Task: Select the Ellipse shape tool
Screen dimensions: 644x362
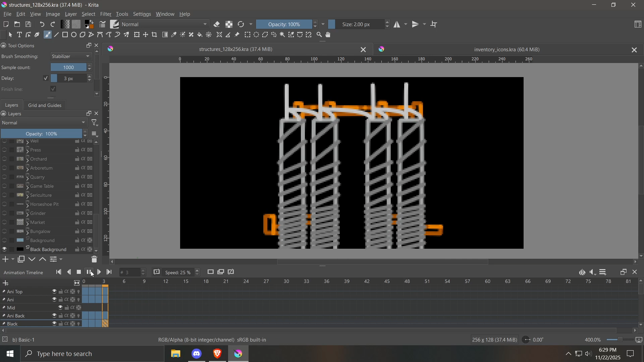Action: (74, 35)
